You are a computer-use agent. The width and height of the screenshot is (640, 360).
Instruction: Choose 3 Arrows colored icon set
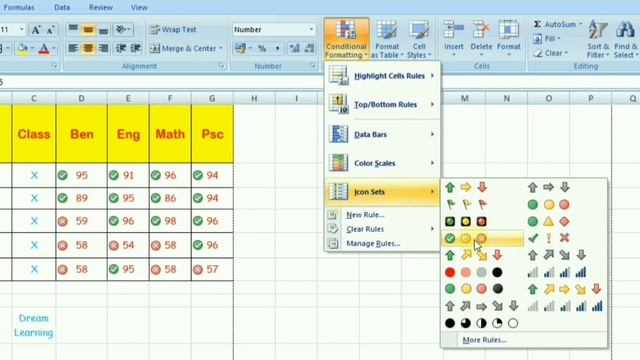[x=466, y=187]
